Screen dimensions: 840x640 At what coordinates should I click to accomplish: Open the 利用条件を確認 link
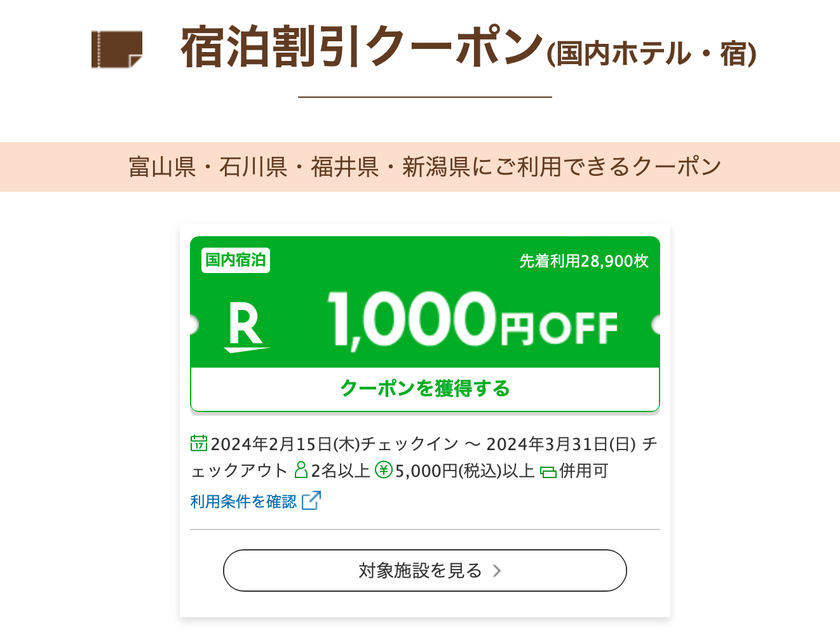pos(243,502)
